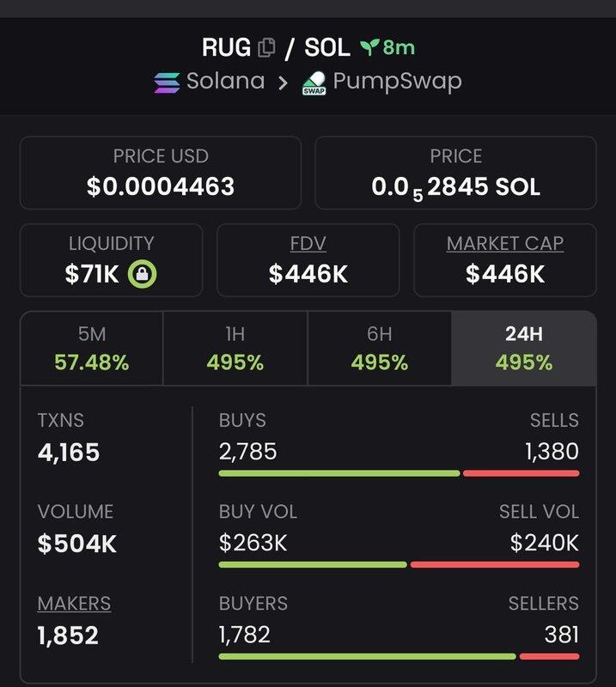Select the 24H timeframe tab

(x=524, y=349)
